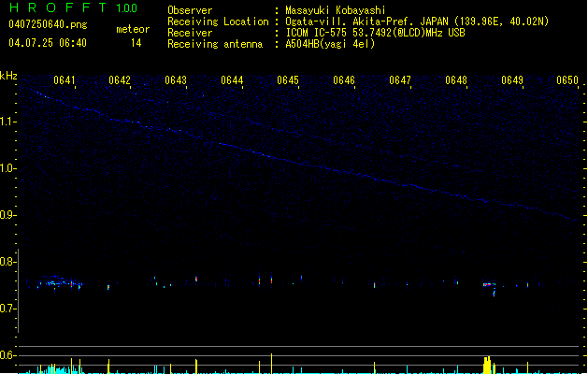Click the 0650 time marker
The image size is (588, 374).
coord(568,80)
